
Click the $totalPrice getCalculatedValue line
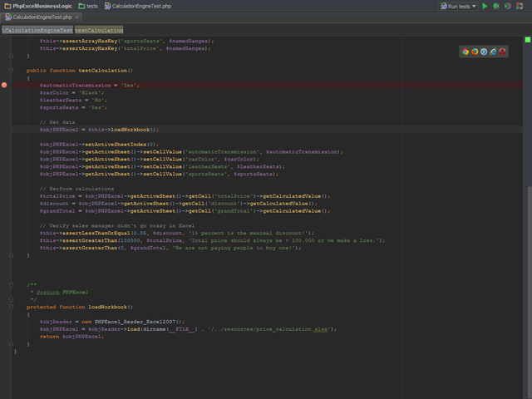pos(185,196)
